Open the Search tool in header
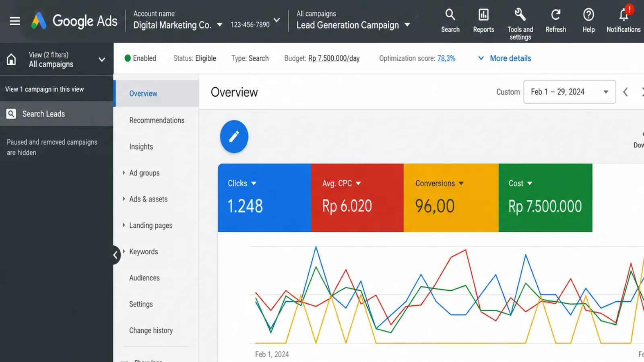Viewport: 644px width, 362px height. [x=450, y=21]
